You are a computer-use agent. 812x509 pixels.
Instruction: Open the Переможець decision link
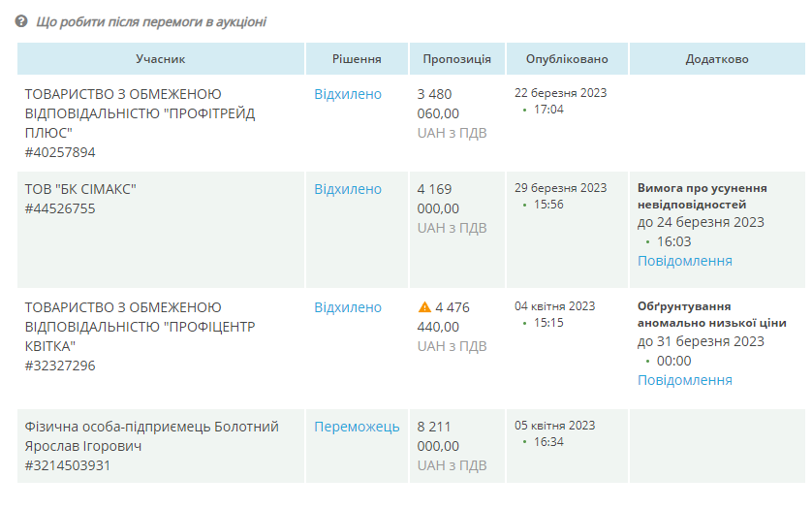[x=357, y=427]
